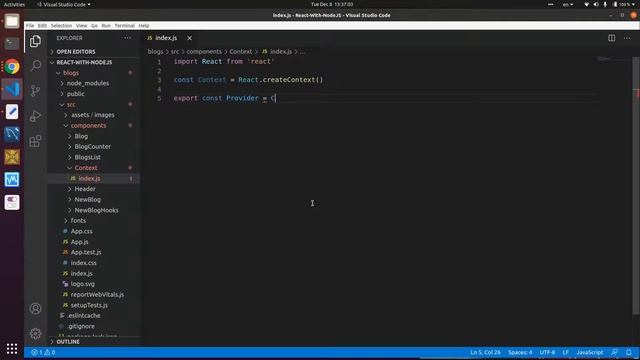This screenshot has height=360, width=640.
Task: Open the Help menu
Action: [x=144, y=25]
